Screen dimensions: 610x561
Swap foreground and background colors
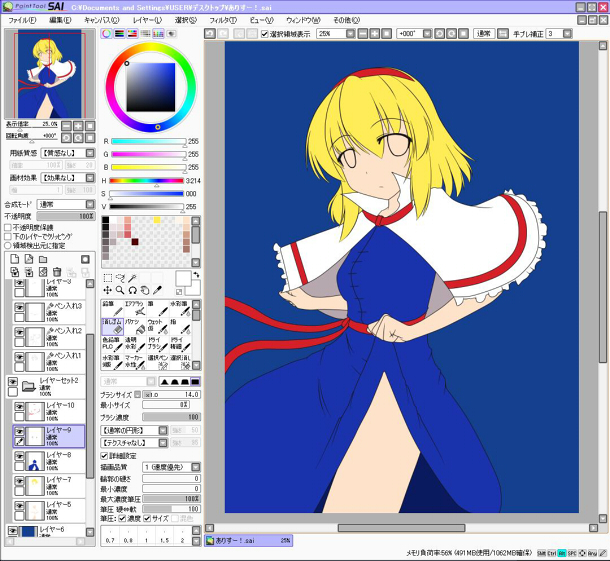(196, 275)
